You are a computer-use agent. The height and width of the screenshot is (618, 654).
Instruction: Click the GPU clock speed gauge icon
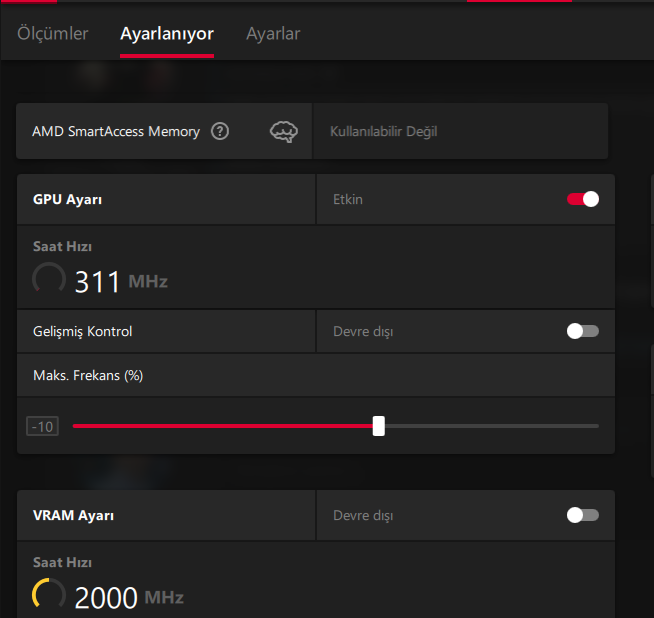(49, 279)
